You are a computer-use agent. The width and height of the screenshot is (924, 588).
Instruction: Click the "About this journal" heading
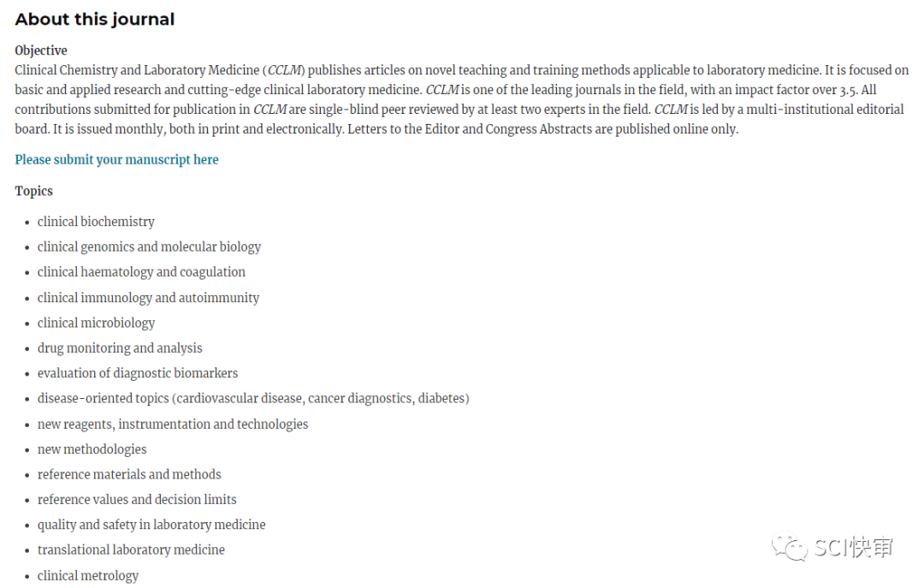coord(95,19)
